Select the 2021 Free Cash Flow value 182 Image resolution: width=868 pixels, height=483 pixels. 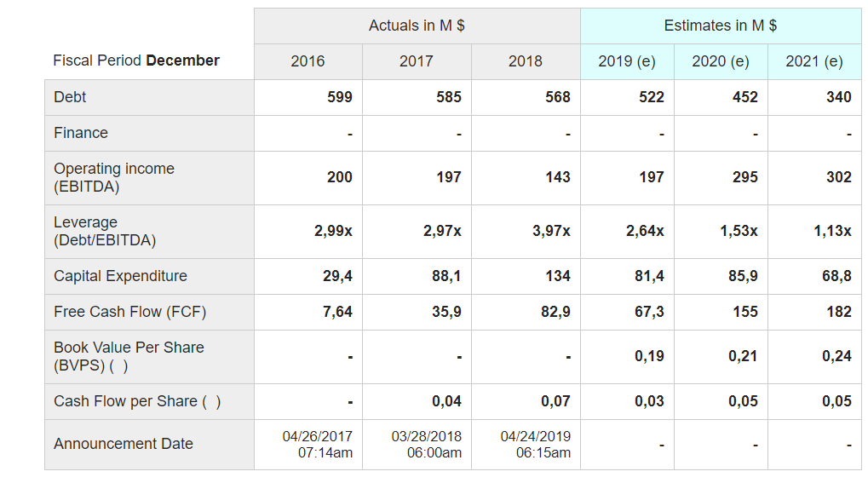pyautogui.click(x=838, y=312)
